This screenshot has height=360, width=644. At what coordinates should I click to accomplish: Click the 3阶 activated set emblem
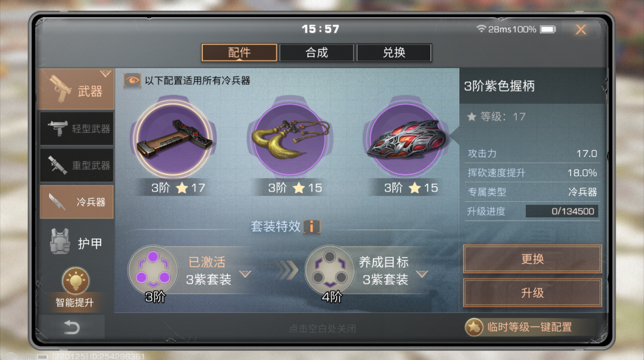click(153, 270)
